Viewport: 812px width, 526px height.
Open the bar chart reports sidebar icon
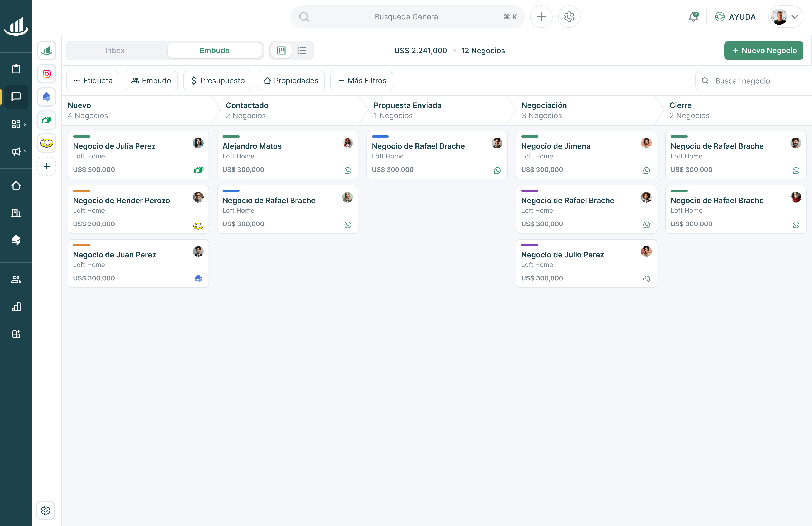pos(16,307)
